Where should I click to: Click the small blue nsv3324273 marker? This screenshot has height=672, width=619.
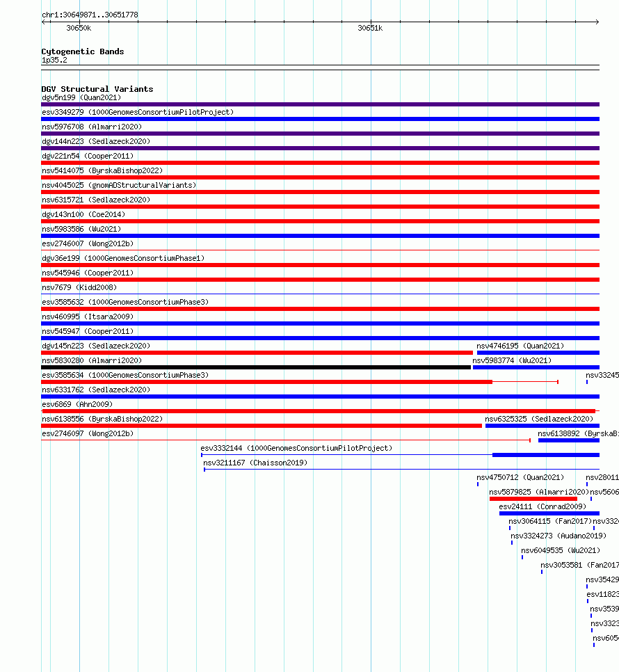pyautogui.click(x=511, y=543)
